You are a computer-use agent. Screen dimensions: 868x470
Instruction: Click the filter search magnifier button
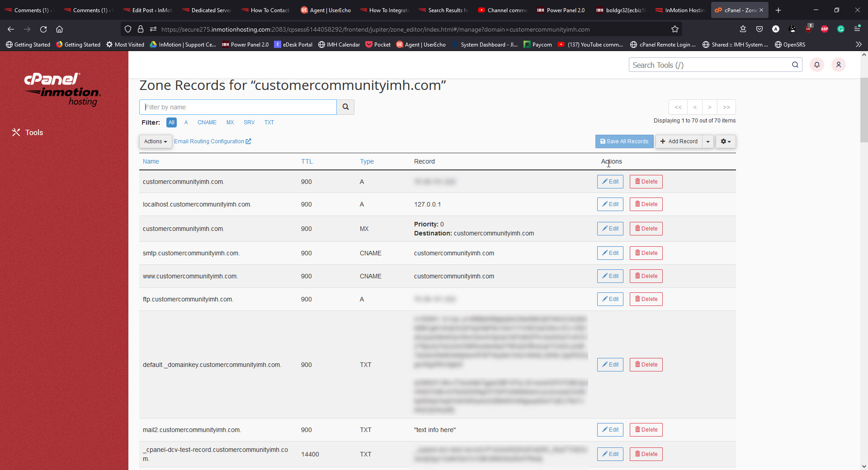point(345,107)
